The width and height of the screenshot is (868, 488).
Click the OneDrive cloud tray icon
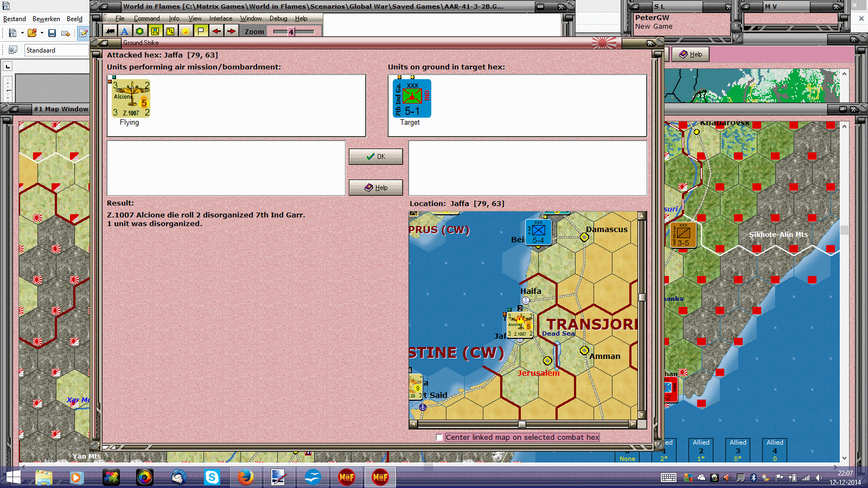coord(701,478)
